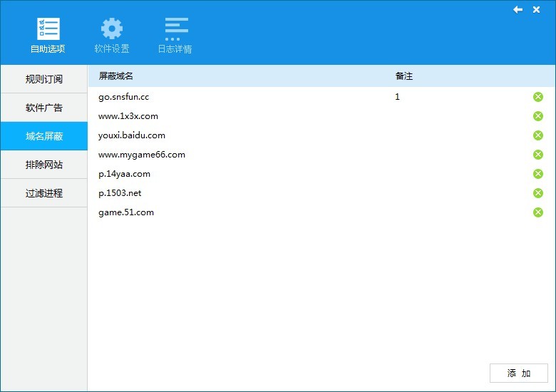Select the p.14yaa.com domain text
The height and width of the screenshot is (392, 556).
[x=124, y=174]
